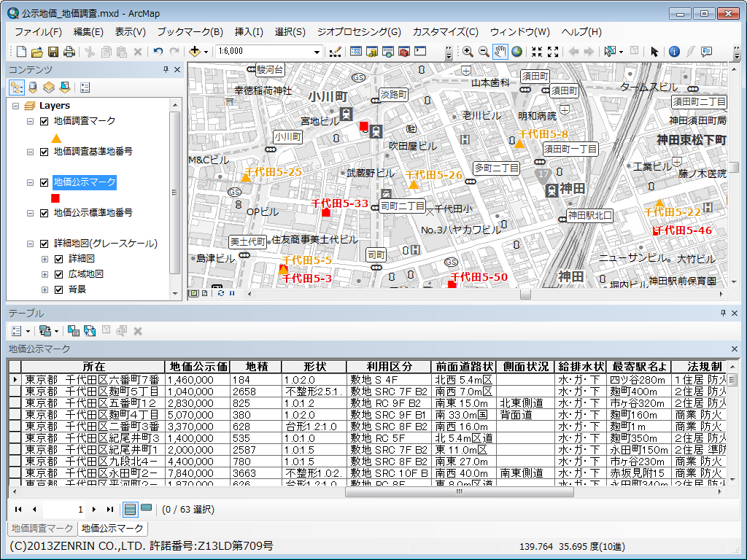The width and height of the screenshot is (747, 560).
Task: Open the Python window icon
Action: pos(420,52)
